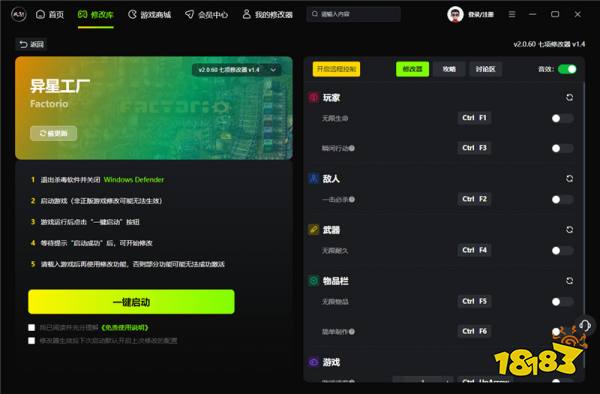Viewport: 600px width, 394px height.
Task: Click the 返回 back button
Action: [31, 44]
